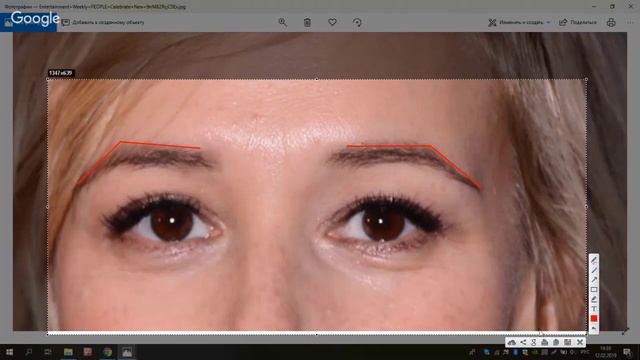
Task: Print the photo from Photos toolbar
Action: tap(611, 22)
